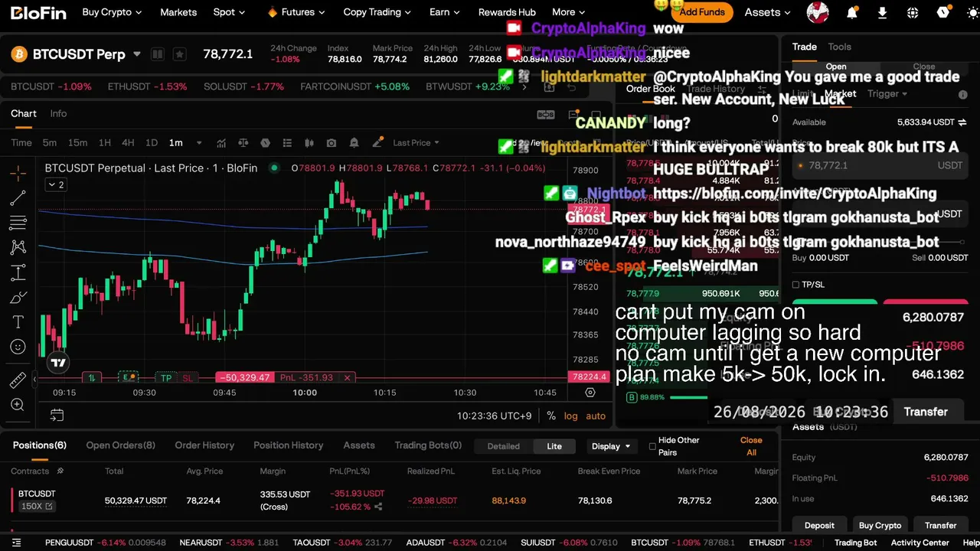This screenshot has height=551, width=980.
Task: Toggle auto scale on chart
Action: click(x=596, y=416)
